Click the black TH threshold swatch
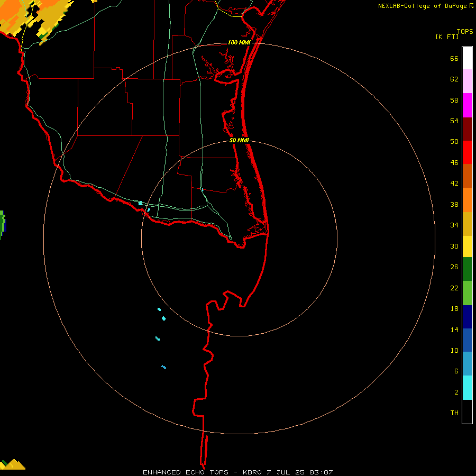The image size is (476, 476). pyautogui.click(x=467, y=411)
